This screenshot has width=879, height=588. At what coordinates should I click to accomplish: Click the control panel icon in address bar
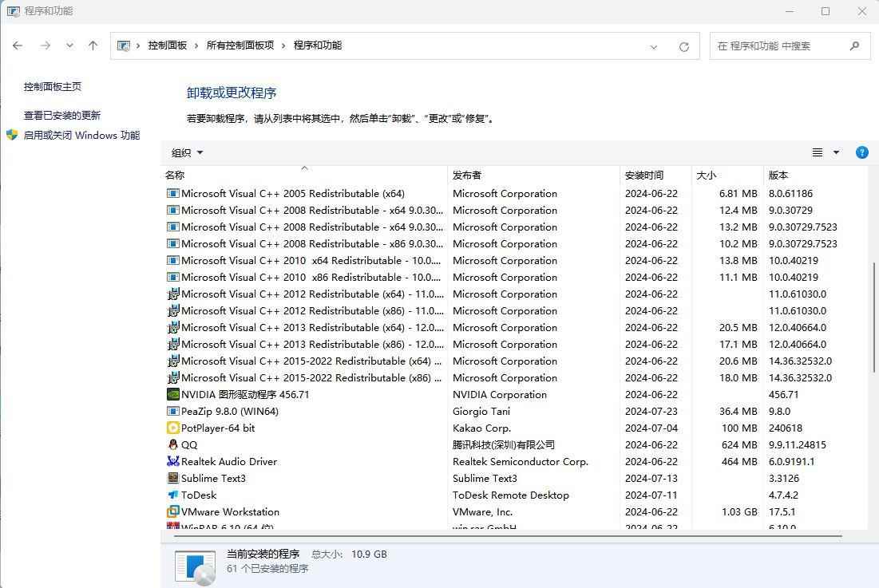[x=124, y=46]
